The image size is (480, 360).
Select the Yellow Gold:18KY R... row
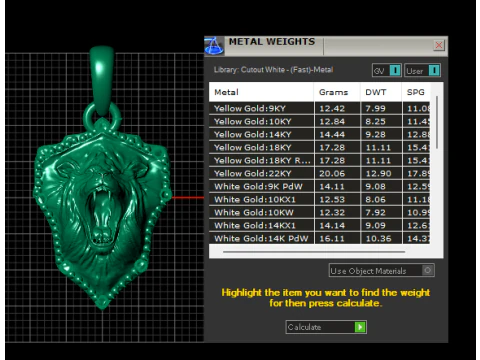[x=319, y=160]
